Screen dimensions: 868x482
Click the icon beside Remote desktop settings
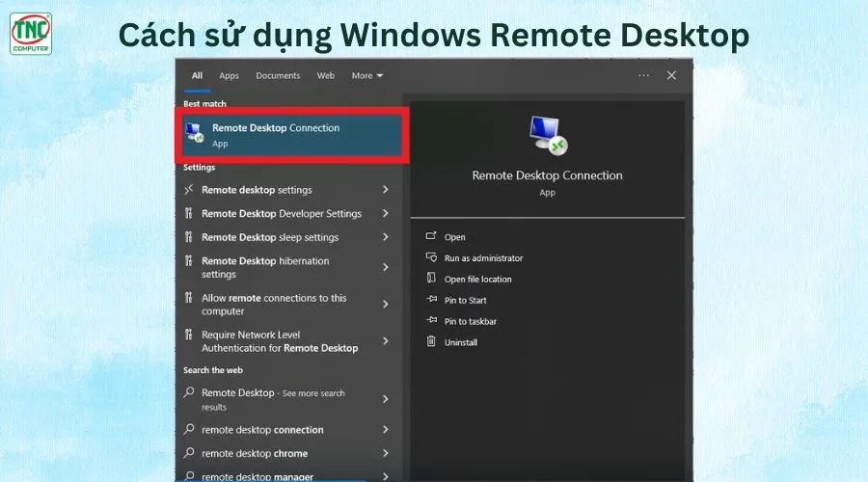coord(189,189)
